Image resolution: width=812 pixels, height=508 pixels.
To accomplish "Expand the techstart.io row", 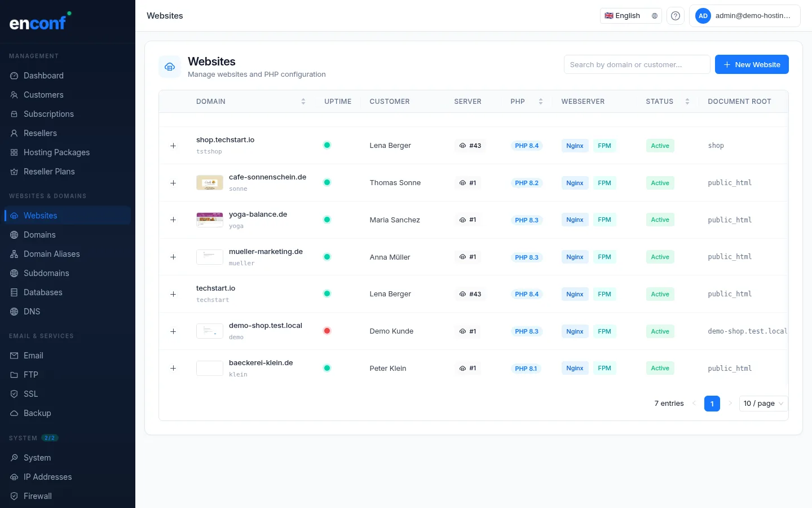I will coord(173,294).
